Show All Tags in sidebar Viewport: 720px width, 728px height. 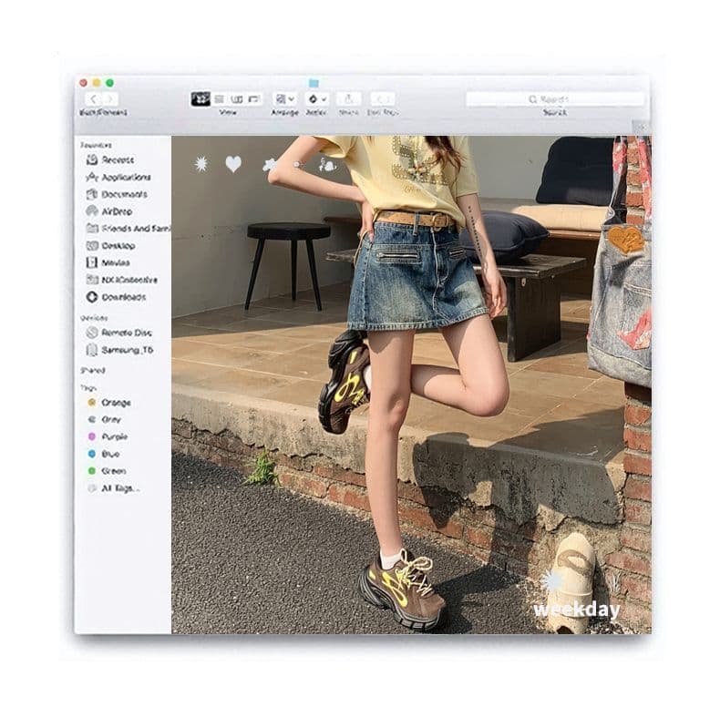pos(114,488)
